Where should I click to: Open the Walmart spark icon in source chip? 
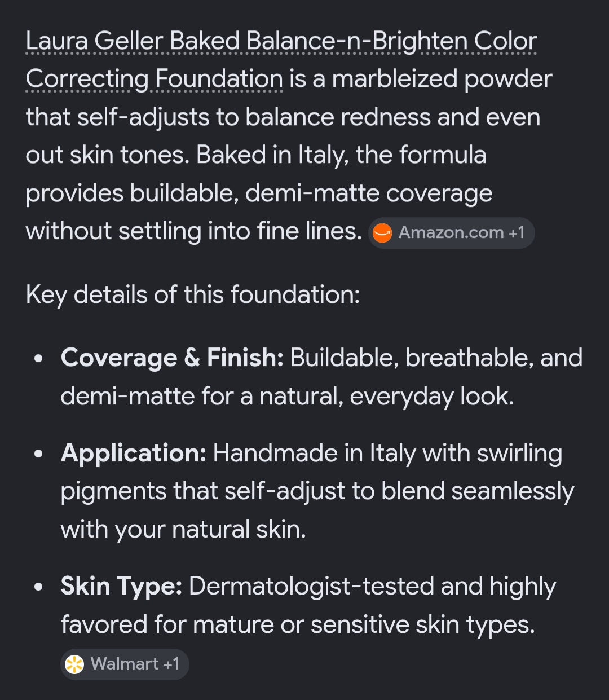(x=74, y=664)
